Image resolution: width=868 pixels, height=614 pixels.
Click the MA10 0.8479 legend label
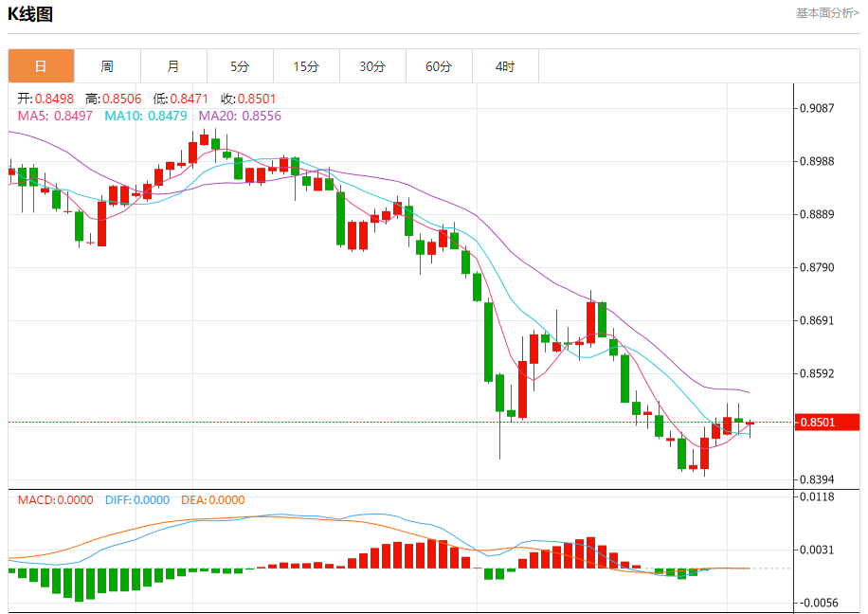click(x=147, y=116)
